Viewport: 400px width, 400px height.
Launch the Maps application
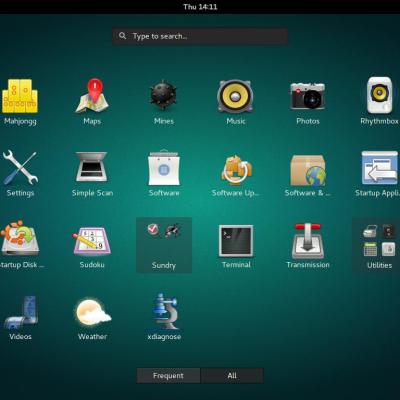pos(92,96)
